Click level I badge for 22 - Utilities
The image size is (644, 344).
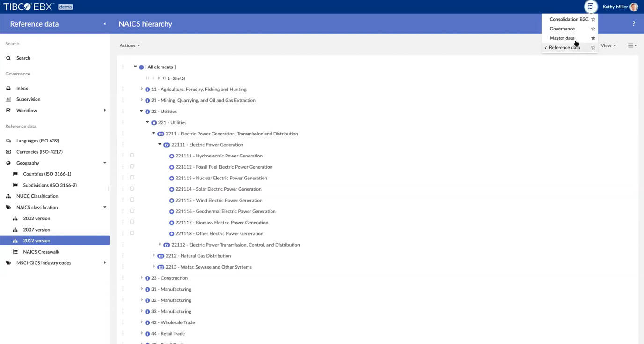click(147, 112)
